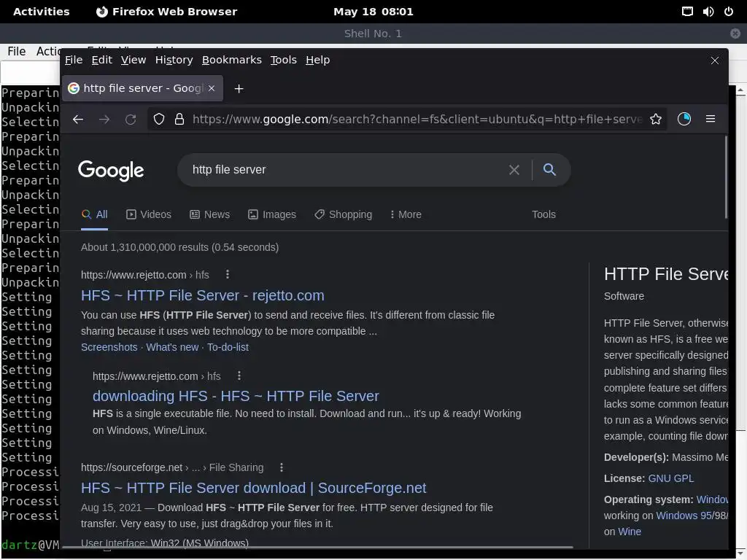The image size is (747, 560).
Task: Follow the Wine link in knowledge panel
Action: click(x=630, y=532)
